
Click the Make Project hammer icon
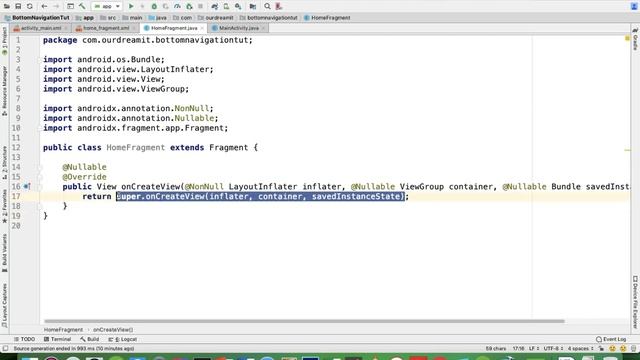[82, 7]
